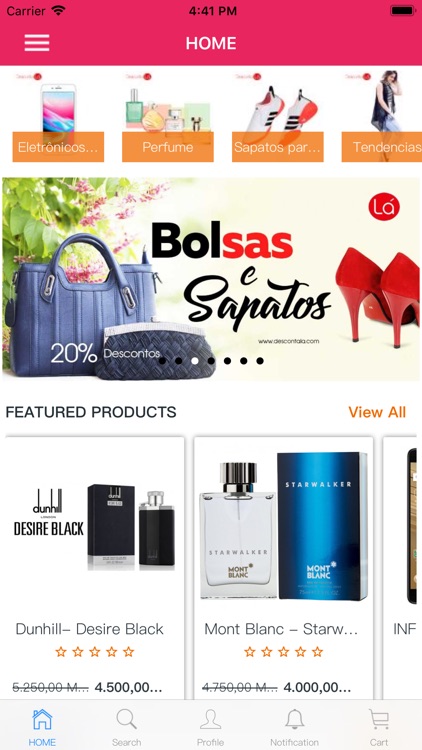
Task: Select the Eletrônicos category
Action: (58, 147)
